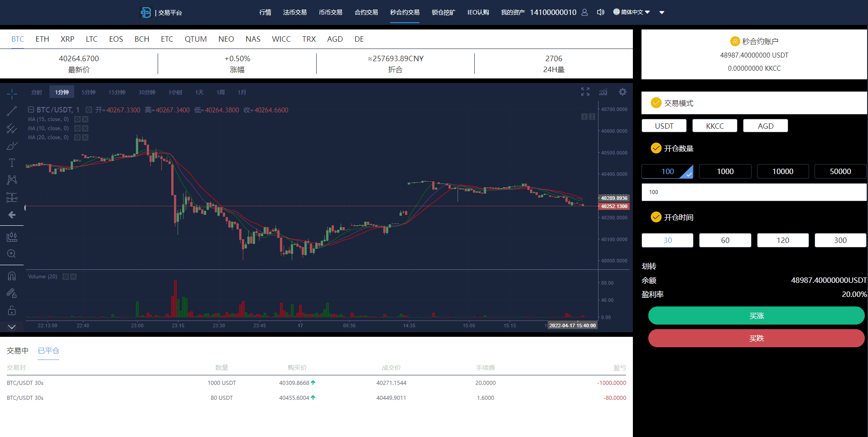Select the trend line drawing tool
Screen dimensions: 868x437
12,111
